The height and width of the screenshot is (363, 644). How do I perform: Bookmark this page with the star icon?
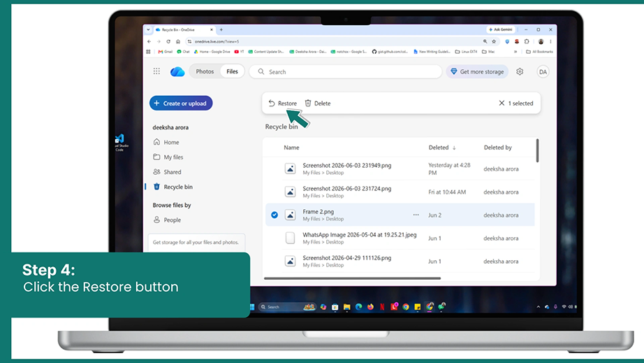(x=494, y=41)
